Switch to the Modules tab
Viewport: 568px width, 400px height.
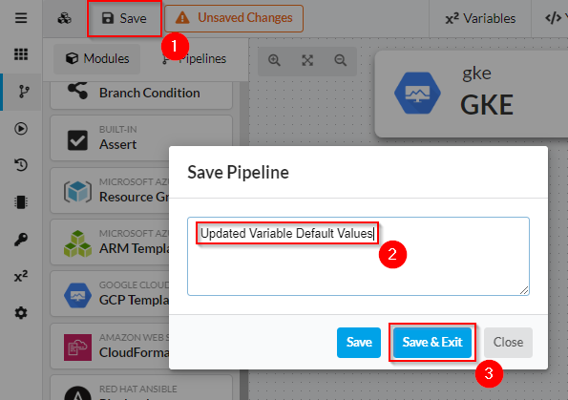[97, 59]
